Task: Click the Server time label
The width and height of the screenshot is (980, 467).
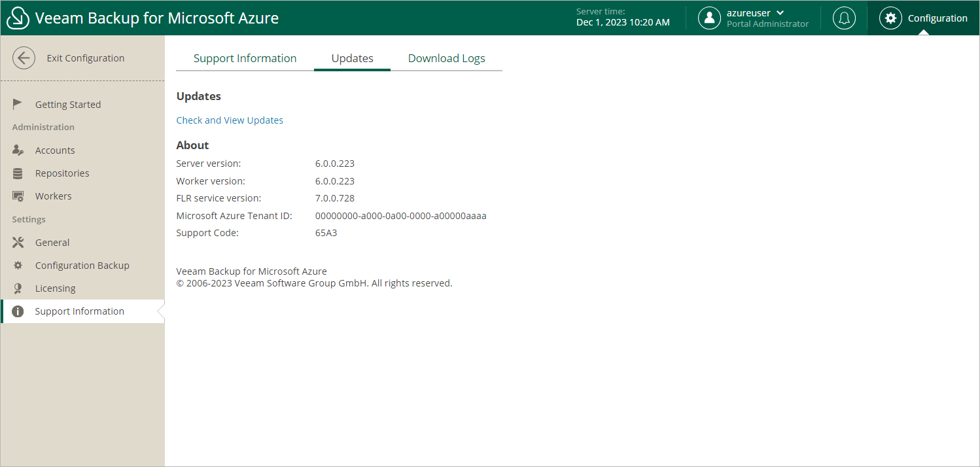Action: click(x=601, y=12)
